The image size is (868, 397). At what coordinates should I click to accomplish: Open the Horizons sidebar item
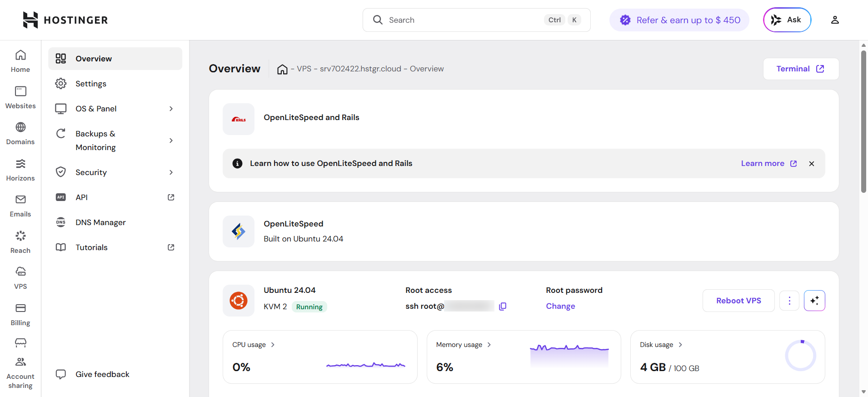[20, 170]
